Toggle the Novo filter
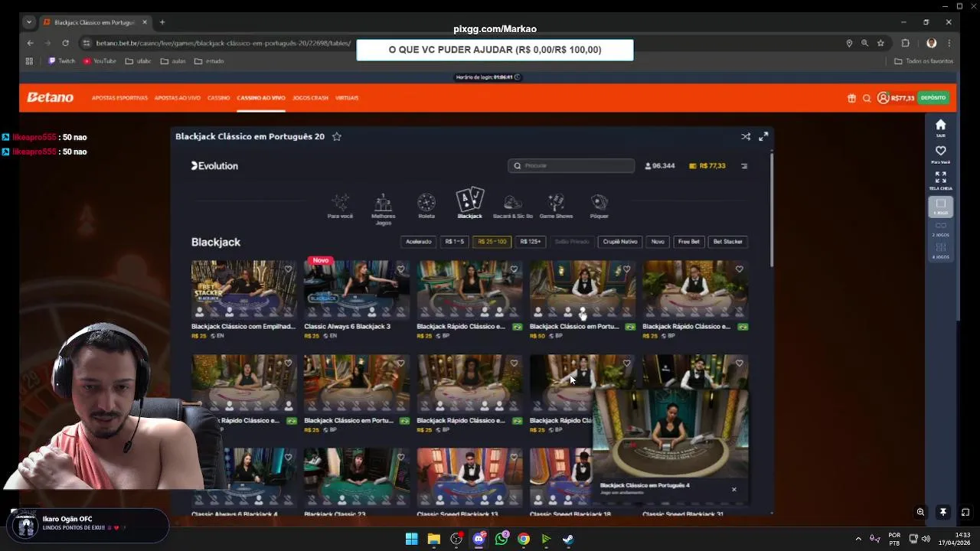Image resolution: width=980 pixels, height=551 pixels. click(x=658, y=242)
